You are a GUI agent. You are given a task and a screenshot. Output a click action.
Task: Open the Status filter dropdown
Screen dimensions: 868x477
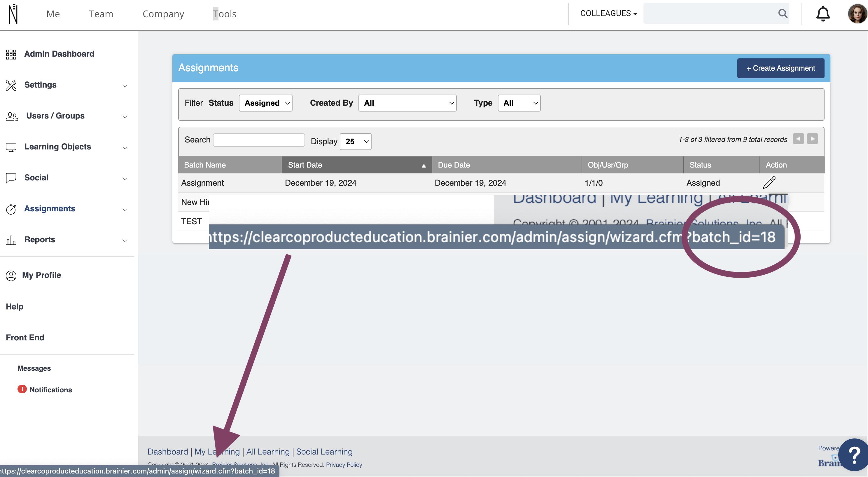click(x=265, y=103)
